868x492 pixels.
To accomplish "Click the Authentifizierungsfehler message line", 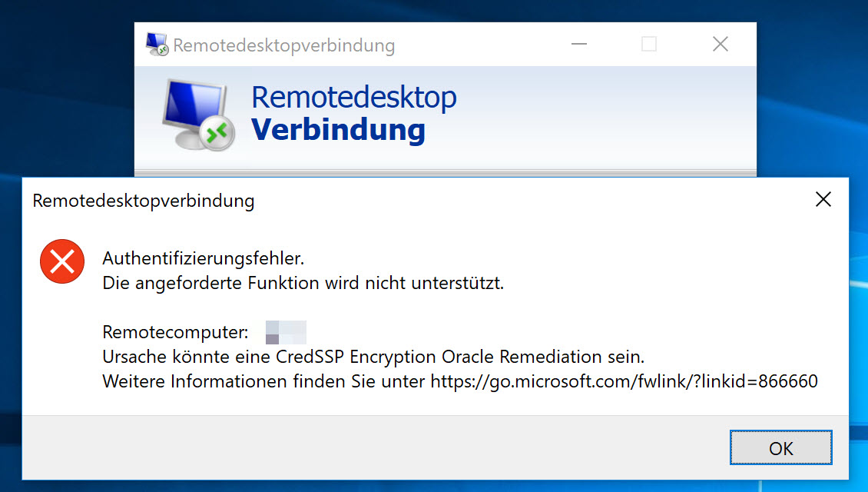I will pyautogui.click(x=203, y=258).
